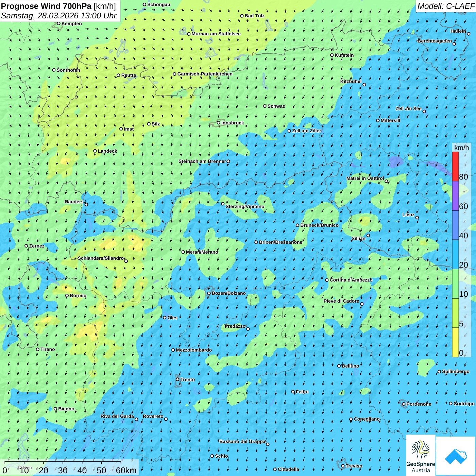
Task: Click the 'Spilimbergo' label
Action: pyautogui.click(x=456, y=371)
